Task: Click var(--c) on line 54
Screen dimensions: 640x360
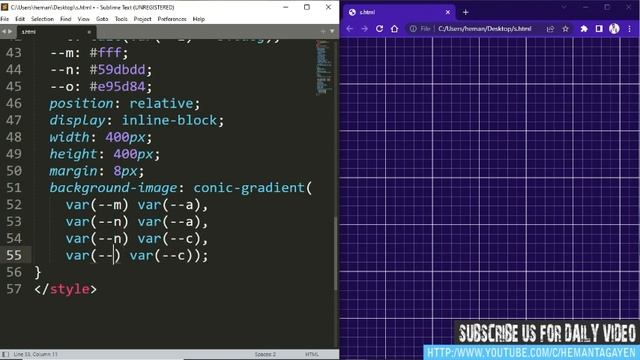Action: coord(169,238)
